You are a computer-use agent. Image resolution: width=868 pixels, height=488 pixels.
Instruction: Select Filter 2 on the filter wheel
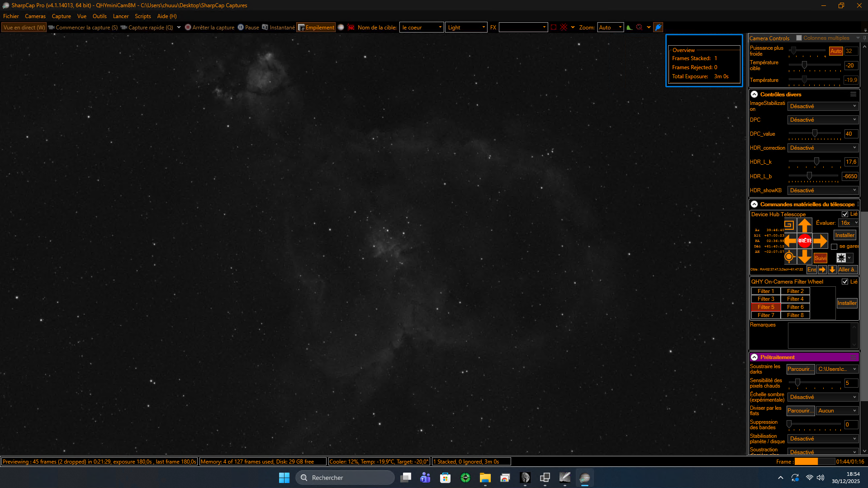(x=795, y=291)
